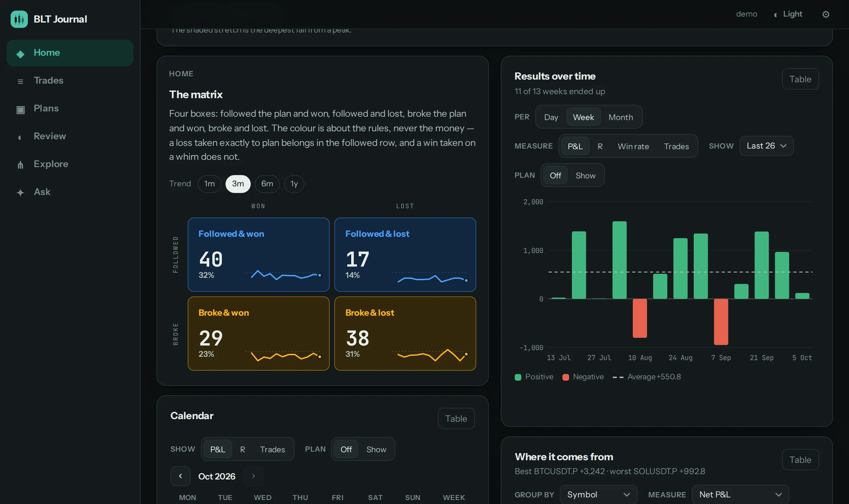Click the Review icon in sidebar

(x=20, y=137)
